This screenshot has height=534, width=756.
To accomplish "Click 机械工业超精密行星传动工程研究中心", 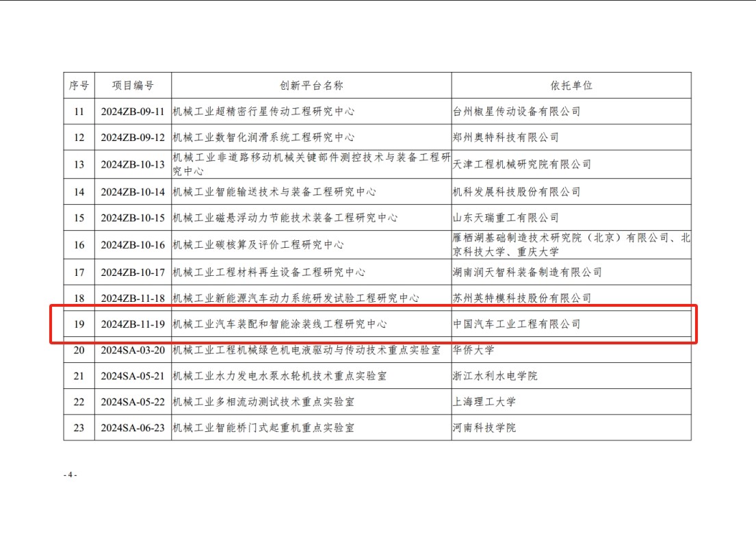I will 263,112.
